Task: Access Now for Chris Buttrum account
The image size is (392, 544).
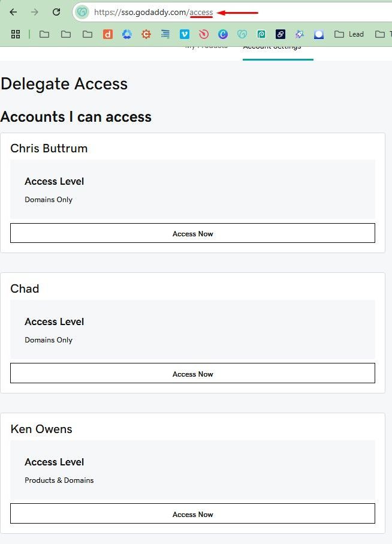Action: click(193, 233)
